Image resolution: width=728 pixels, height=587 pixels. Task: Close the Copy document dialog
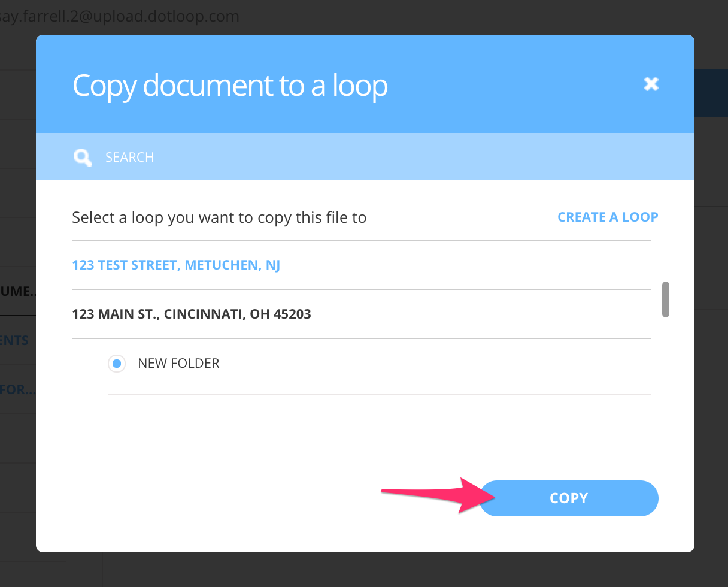click(x=651, y=84)
